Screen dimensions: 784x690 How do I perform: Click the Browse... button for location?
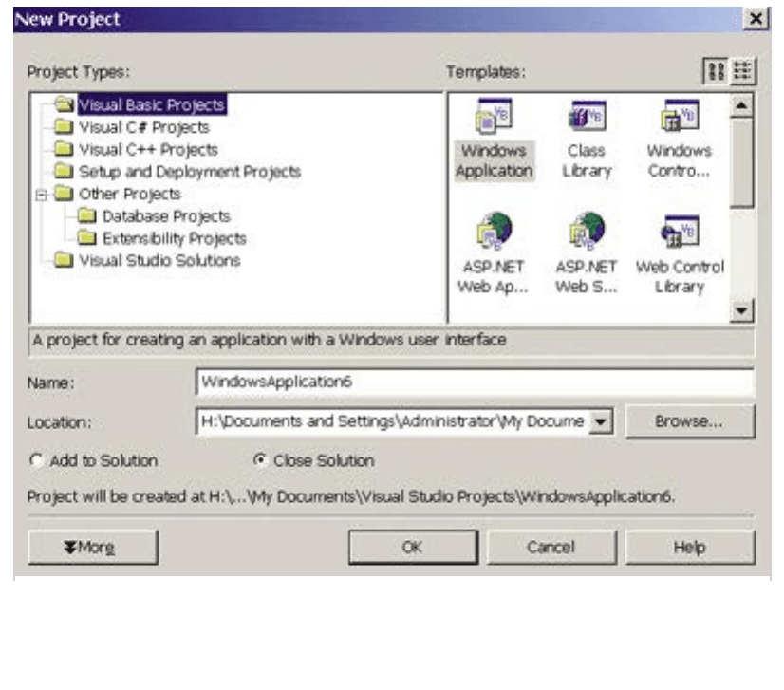coord(690,421)
